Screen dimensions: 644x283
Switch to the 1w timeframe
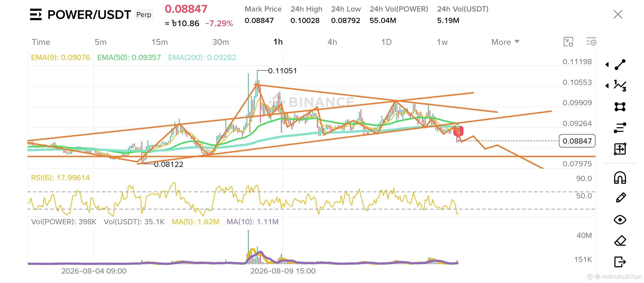click(x=442, y=42)
